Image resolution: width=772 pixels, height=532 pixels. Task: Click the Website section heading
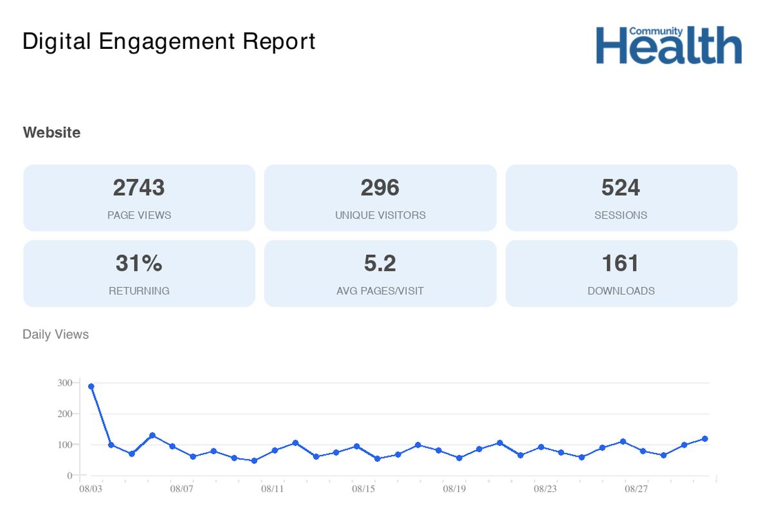52,133
